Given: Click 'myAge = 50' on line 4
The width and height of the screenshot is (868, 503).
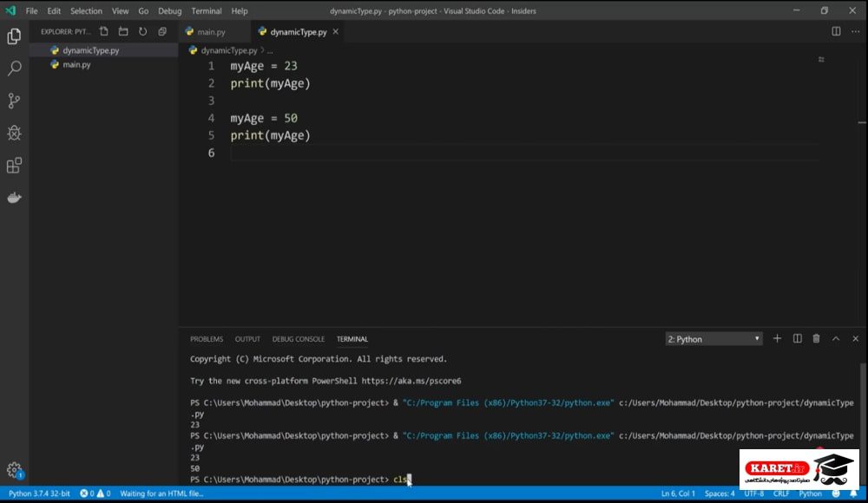Looking at the screenshot, I should [264, 118].
